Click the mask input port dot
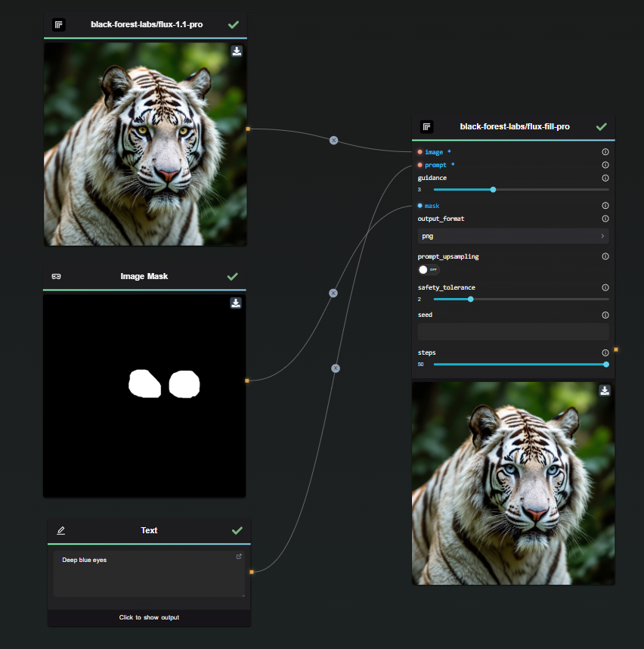The image size is (644, 649). pyautogui.click(x=420, y=205)
